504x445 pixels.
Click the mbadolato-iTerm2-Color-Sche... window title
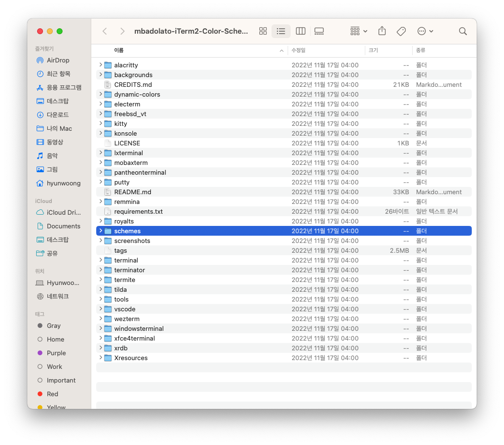click(x=191, y=31)
